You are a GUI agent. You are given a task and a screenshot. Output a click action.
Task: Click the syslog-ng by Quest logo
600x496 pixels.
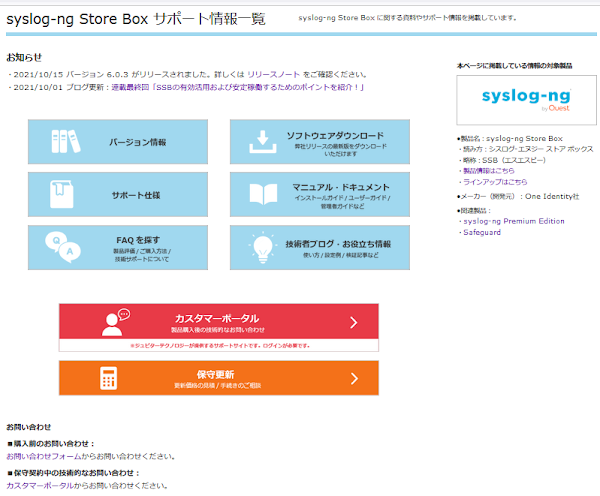tap(526, 100)
